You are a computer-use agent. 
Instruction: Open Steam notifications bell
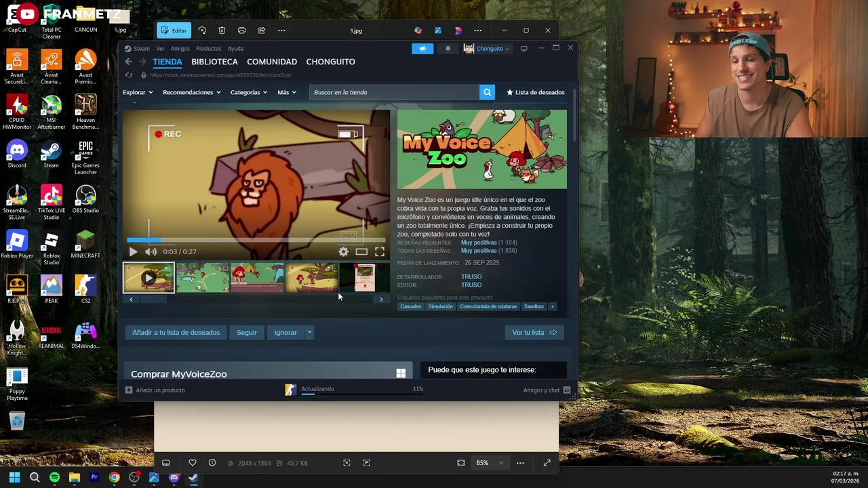point(448,49)
